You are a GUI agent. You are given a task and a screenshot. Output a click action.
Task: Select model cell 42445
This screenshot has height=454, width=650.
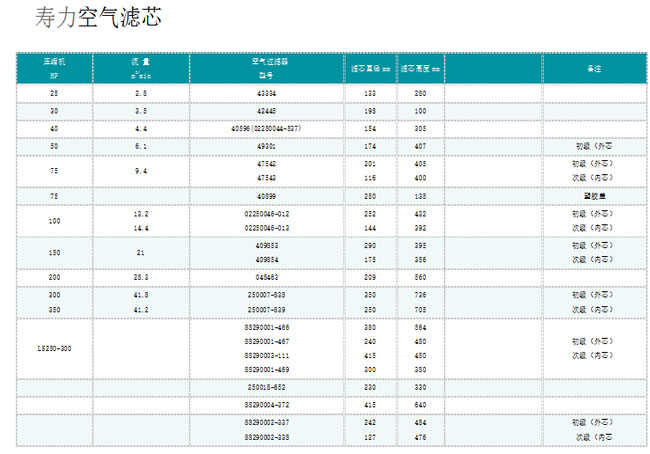267,111
